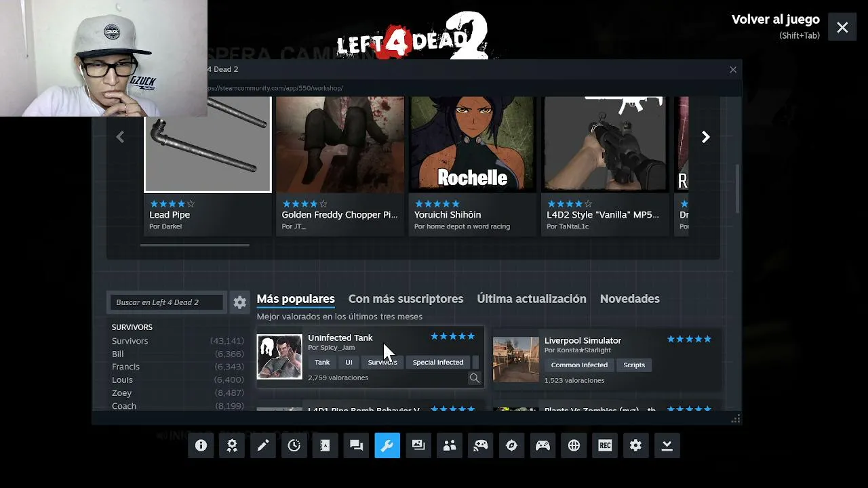Switch to Última actualización tab

point(532,299)
